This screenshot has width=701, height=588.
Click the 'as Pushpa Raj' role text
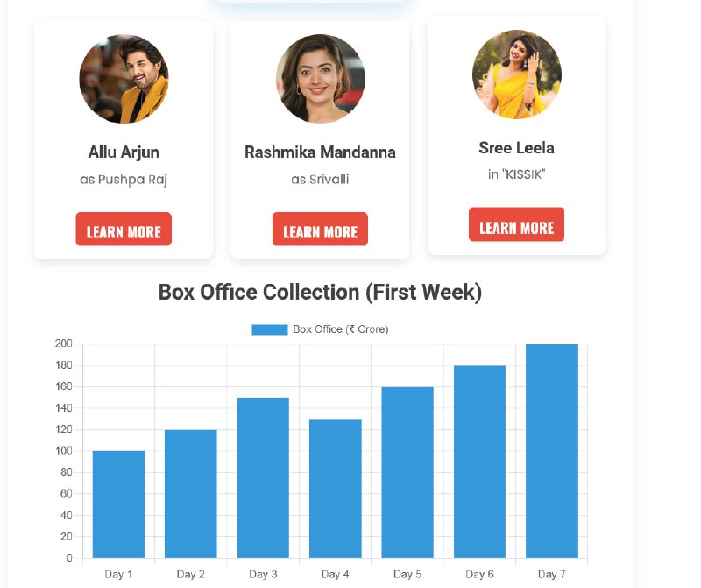124,180
